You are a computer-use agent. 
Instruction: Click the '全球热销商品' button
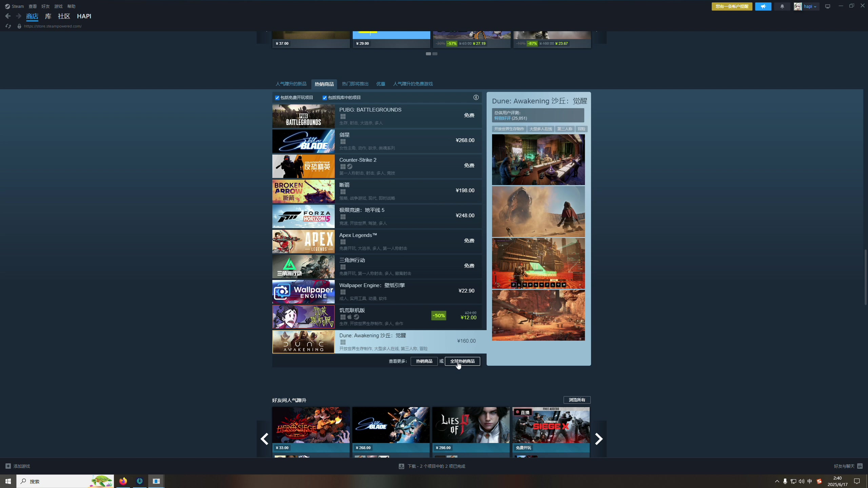[462, 361]
